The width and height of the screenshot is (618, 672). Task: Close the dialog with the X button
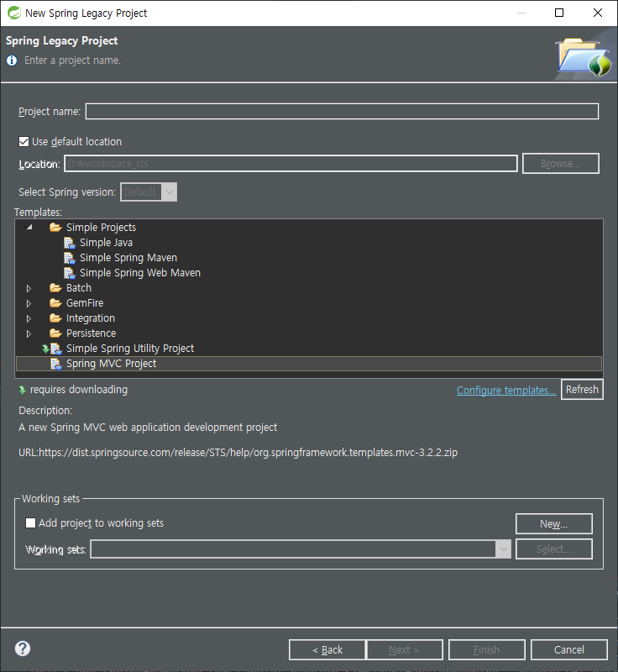click(x=598, y=13)
